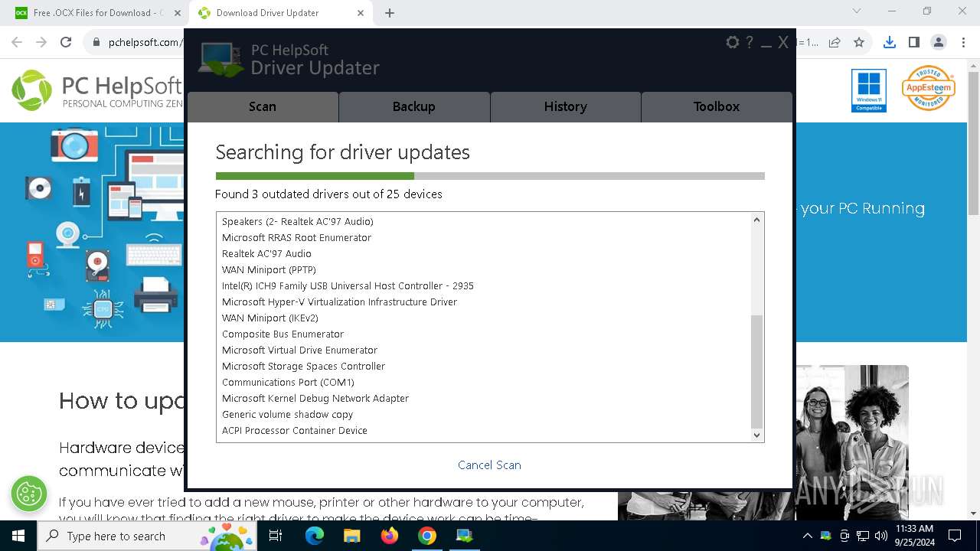Go back in Chrome
Viewport: 980px width, 551px height.
(17, 43)
